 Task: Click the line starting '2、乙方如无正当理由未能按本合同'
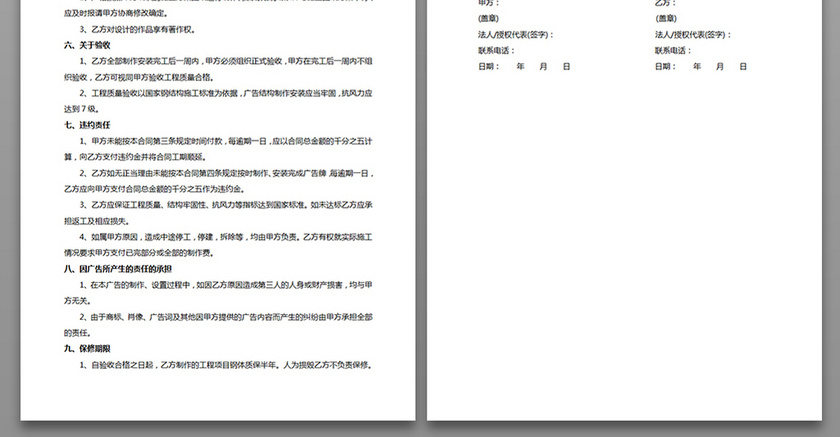point(226,174)
